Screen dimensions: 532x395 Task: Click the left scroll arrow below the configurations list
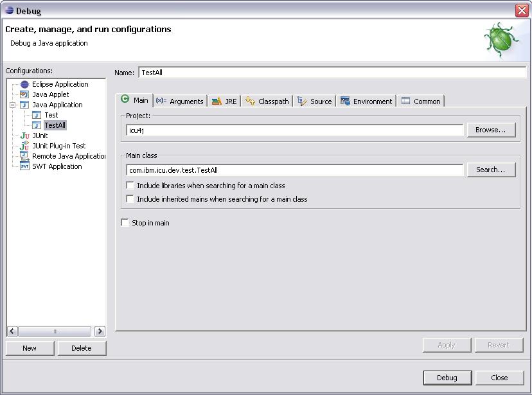(x=12, y=331)
